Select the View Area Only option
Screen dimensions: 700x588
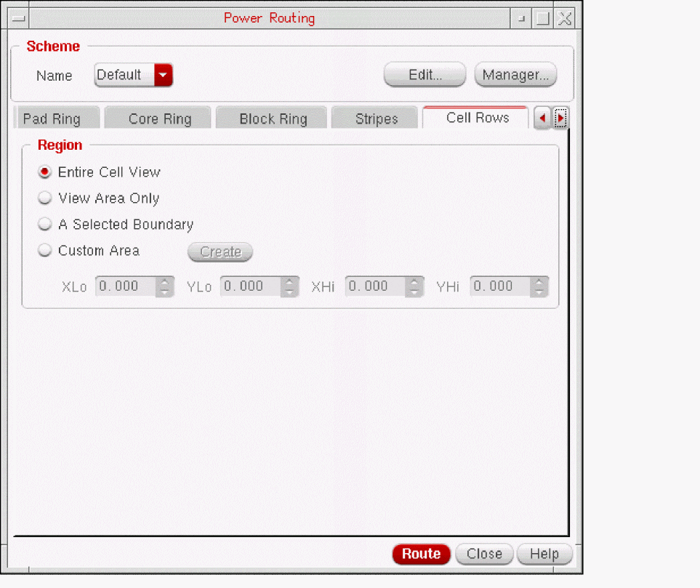click(x=44, y=198)
